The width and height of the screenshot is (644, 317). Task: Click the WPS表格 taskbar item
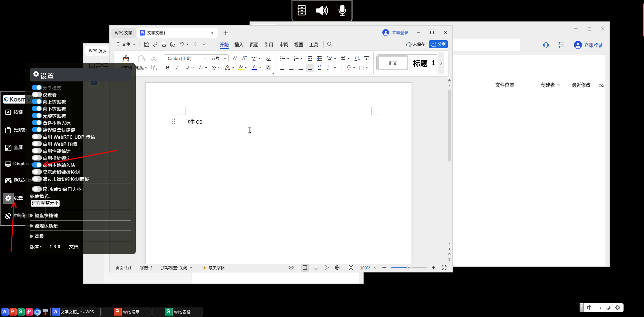pyautogui.click(x=178, y=312)
